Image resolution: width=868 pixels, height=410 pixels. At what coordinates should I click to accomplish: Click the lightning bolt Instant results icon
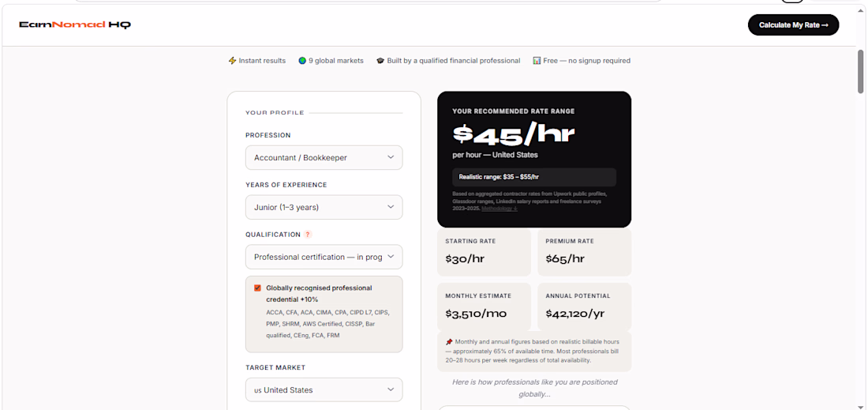[232, 60]
